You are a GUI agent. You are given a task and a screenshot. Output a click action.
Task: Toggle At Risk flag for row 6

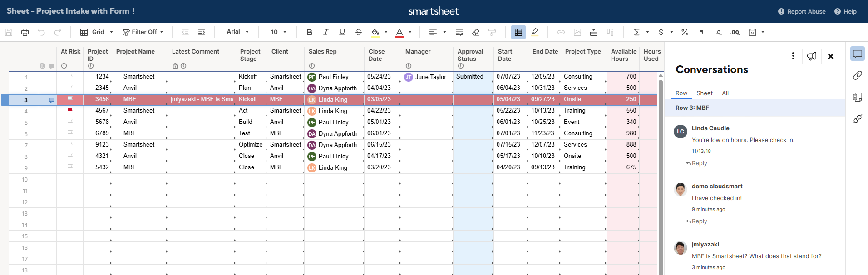pos(70,133)
